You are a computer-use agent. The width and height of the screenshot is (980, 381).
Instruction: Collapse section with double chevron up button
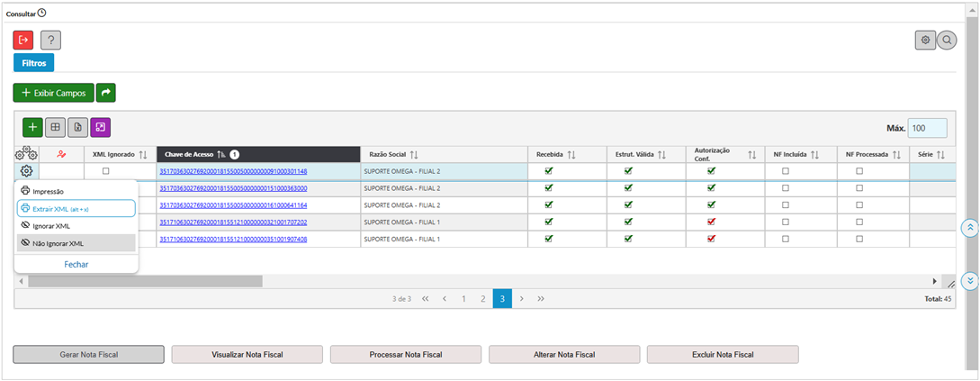[969, 227]
